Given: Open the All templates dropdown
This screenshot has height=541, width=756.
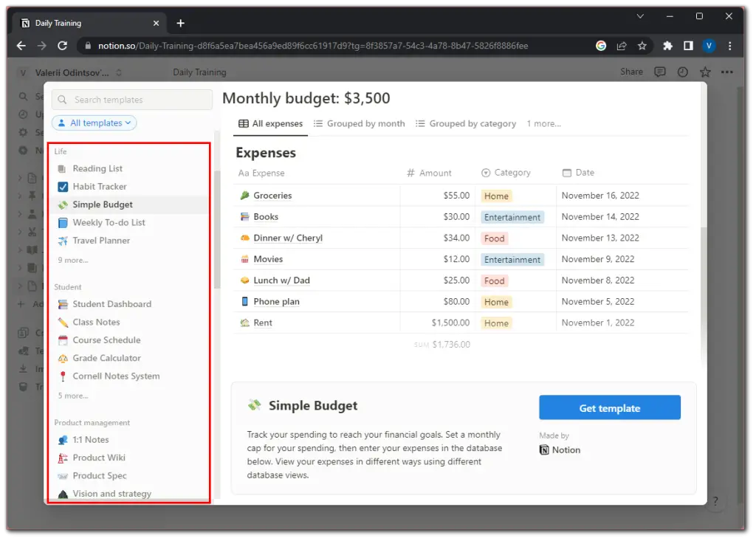Looking at the screenshot, I should point(94,123).
